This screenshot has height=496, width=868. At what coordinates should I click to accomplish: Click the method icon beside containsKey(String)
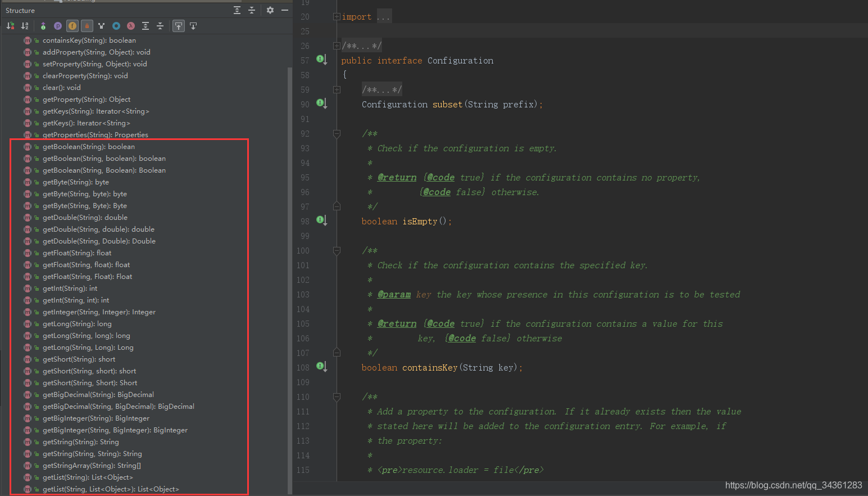tap(28, 40)
